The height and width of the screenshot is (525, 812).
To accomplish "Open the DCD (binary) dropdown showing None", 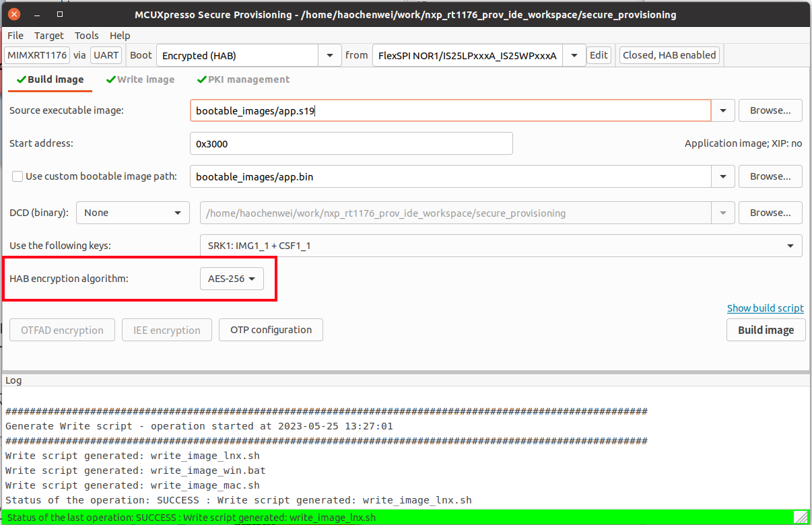I will pyautogui.click(x=133, y=213).
